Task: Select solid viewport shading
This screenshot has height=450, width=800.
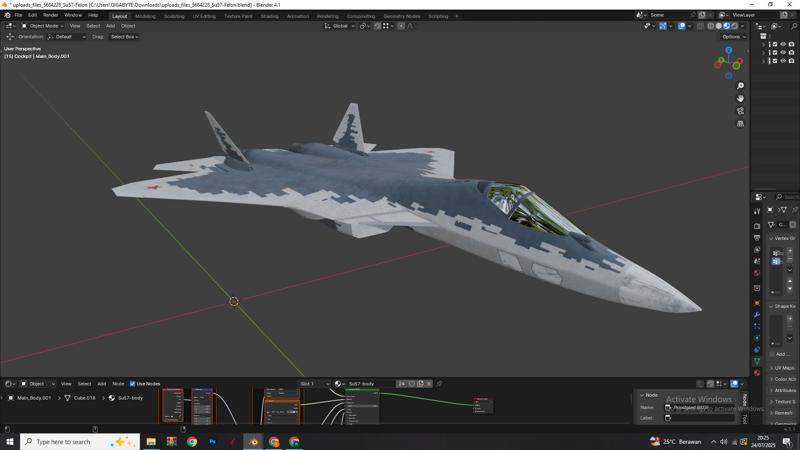Action: pos(719,26)
